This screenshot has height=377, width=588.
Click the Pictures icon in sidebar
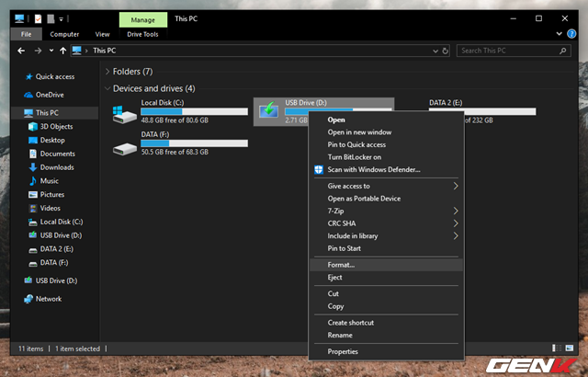coord(33,194)
